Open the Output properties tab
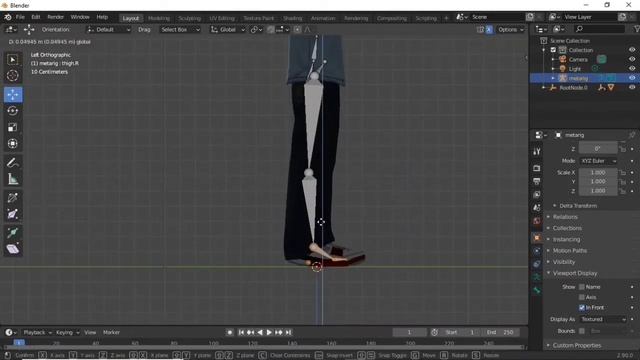640x360 pixels. 537,181
